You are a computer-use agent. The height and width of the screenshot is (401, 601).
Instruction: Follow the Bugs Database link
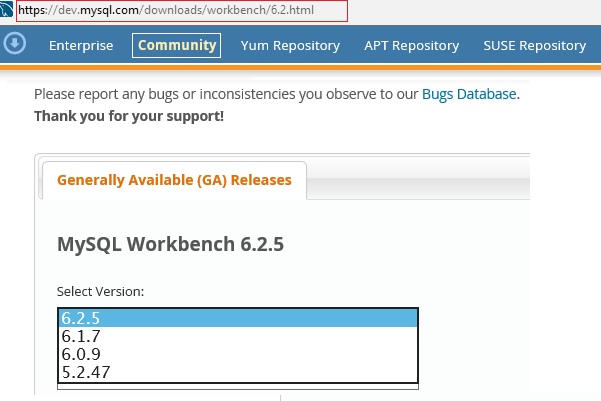click(x=469, y=94)
